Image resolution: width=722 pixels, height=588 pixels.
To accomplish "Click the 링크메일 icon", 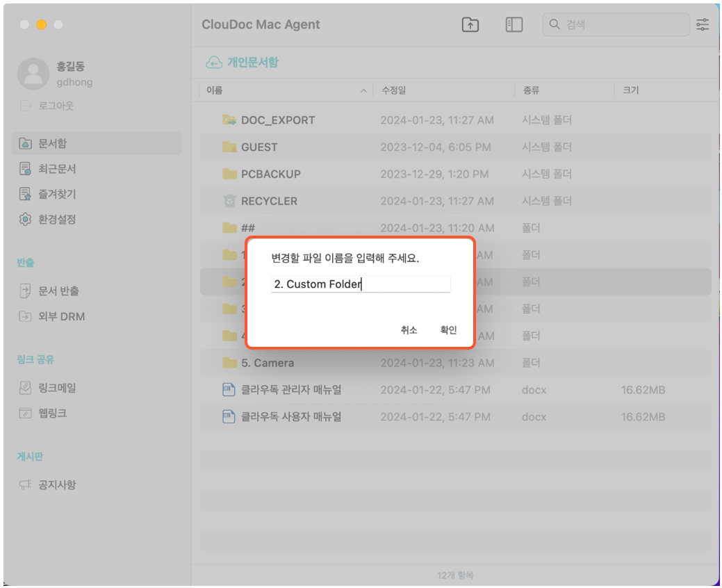I will pos(25,388).
